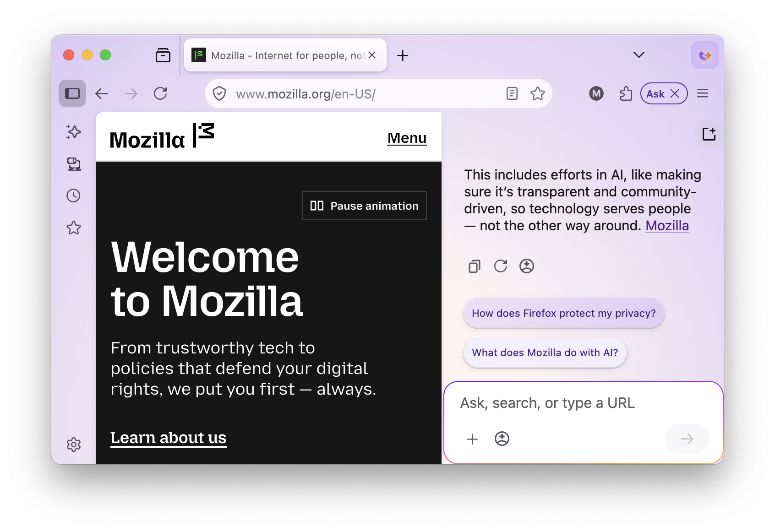Image resolution: width=775 pixels, height=532 pixels.
Task: Click "How does Firefox protect my privacy?" suggestion
Action: (563, 313)
